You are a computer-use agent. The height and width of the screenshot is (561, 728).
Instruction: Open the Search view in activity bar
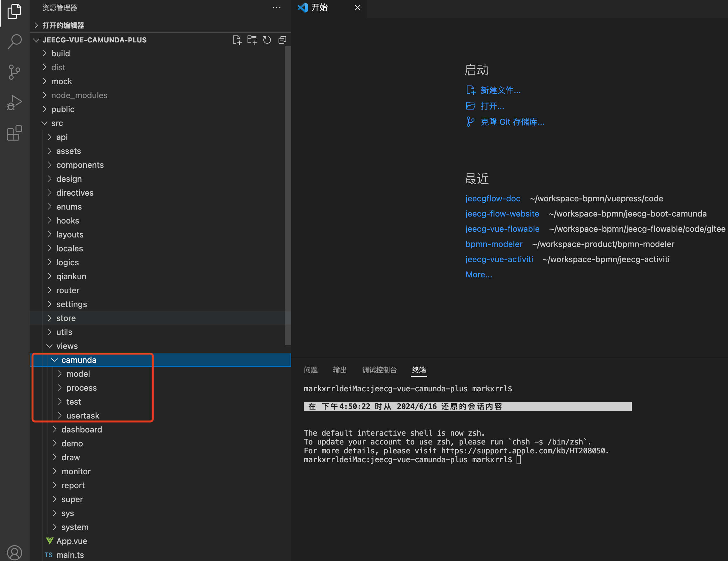click(x=14, y=42)
